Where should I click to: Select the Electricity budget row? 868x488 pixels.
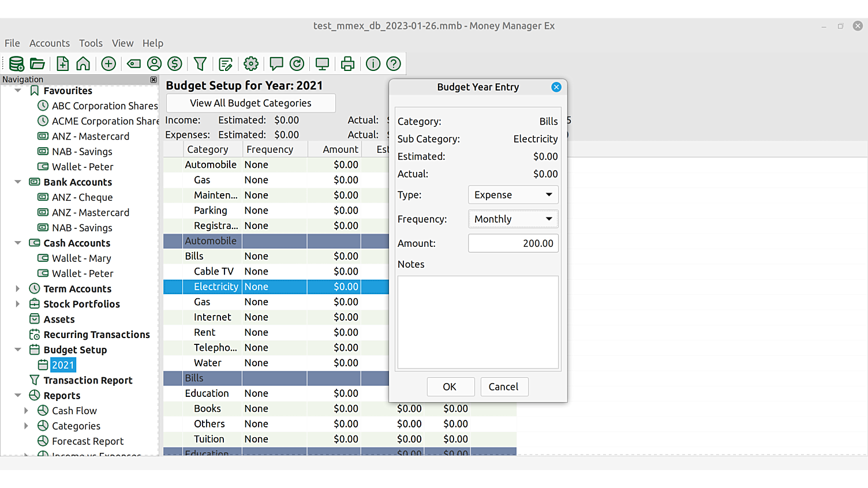276,287
